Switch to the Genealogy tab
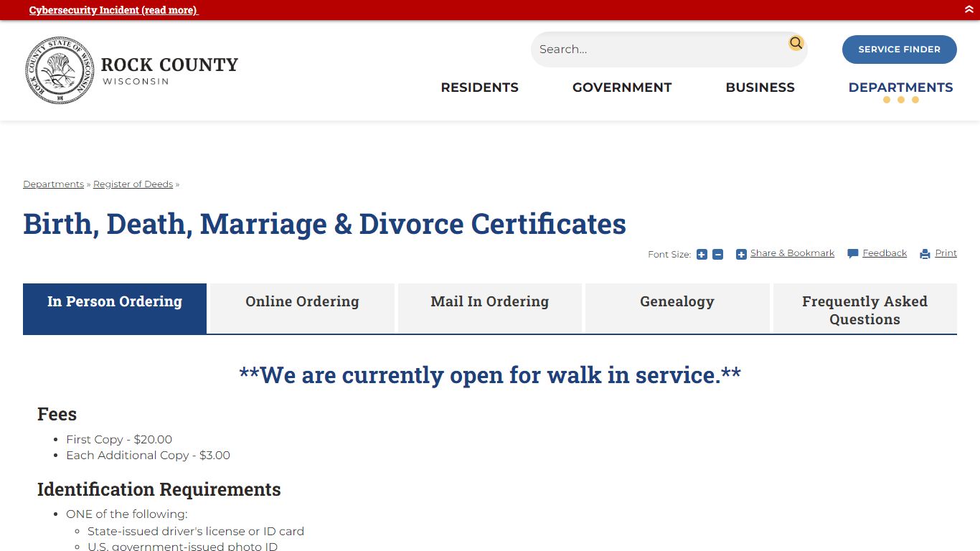 [677, 309]
